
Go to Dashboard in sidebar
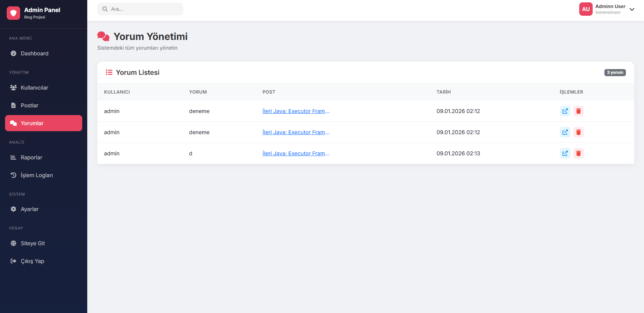click(34, 53)
